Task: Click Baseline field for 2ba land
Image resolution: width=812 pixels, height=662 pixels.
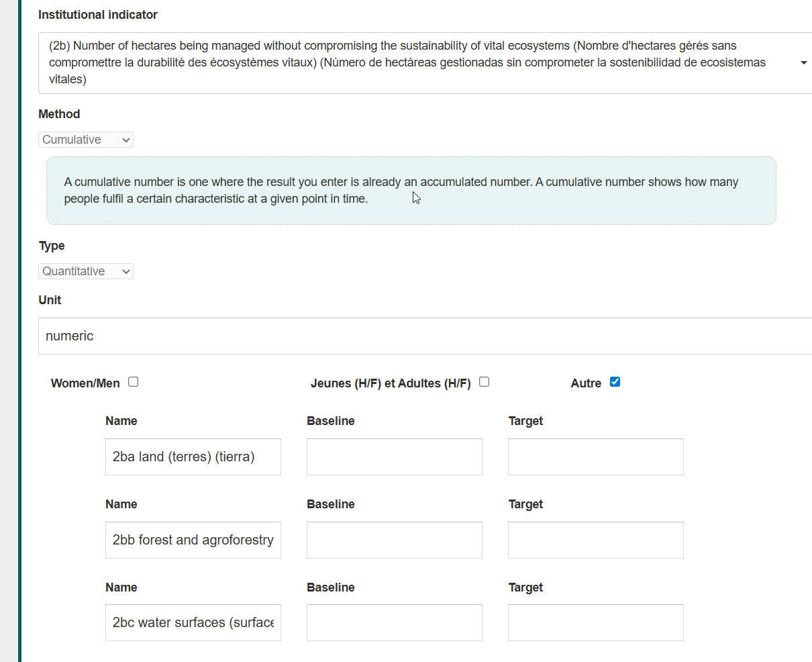Action: click(x=394, y=457)
